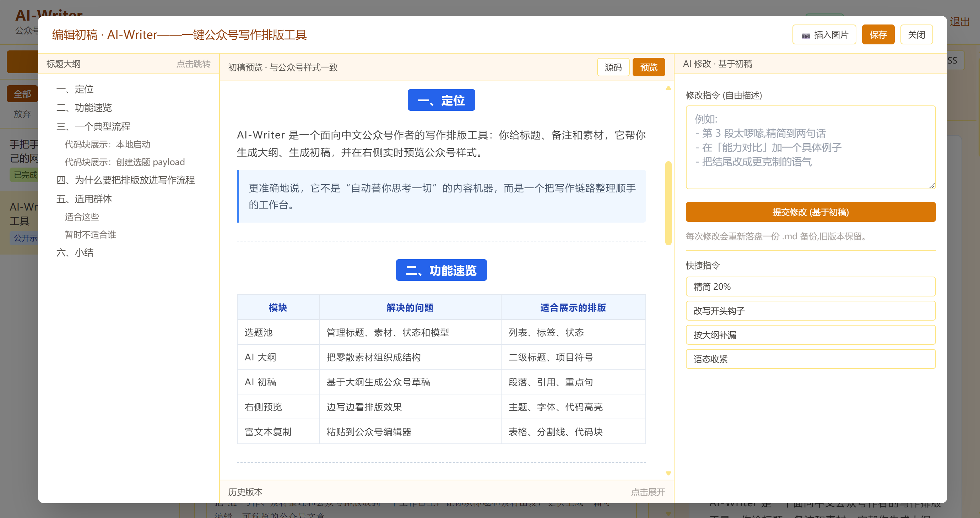Jump to outline item 五、适用群体

pyautogui.click(x=84, y=198)
